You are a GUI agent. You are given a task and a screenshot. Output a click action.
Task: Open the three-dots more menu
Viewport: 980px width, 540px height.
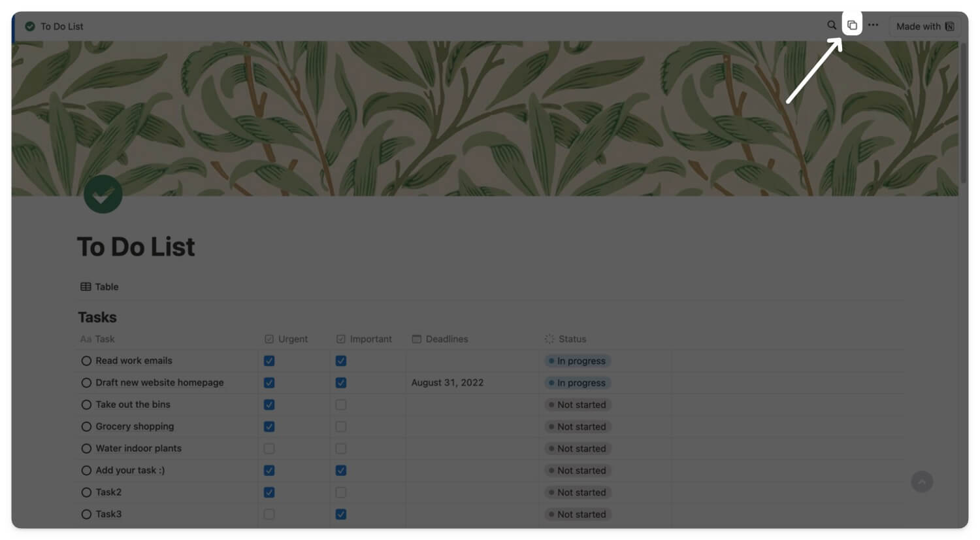(x=874, y=25)
